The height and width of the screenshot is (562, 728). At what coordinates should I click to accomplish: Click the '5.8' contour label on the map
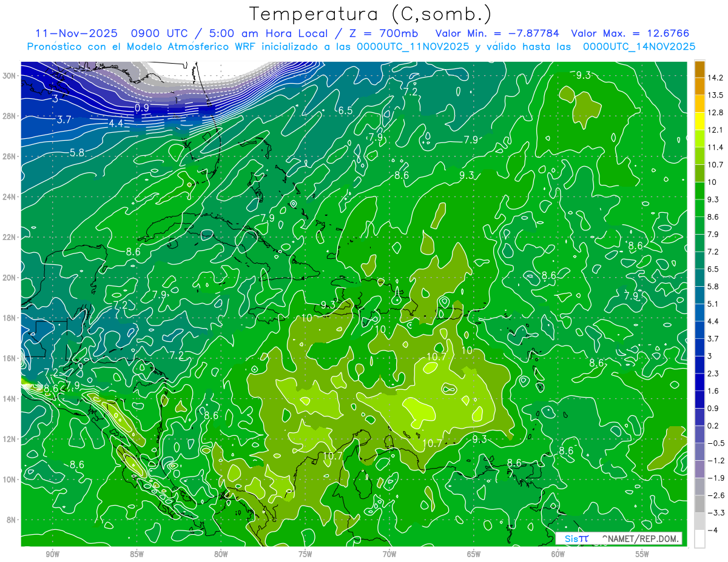(77, 153)
